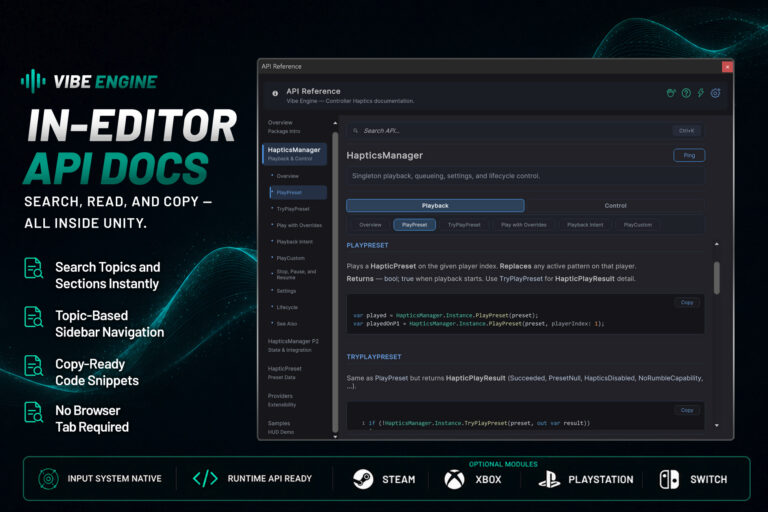Screen dimensions: 768x512
Task: Click the Ctrl+K shortcut badge
Action: pos(687,131)
